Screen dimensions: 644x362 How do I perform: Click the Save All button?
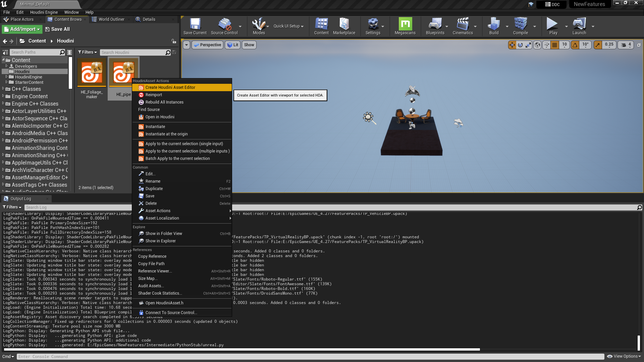click(57, 29)
